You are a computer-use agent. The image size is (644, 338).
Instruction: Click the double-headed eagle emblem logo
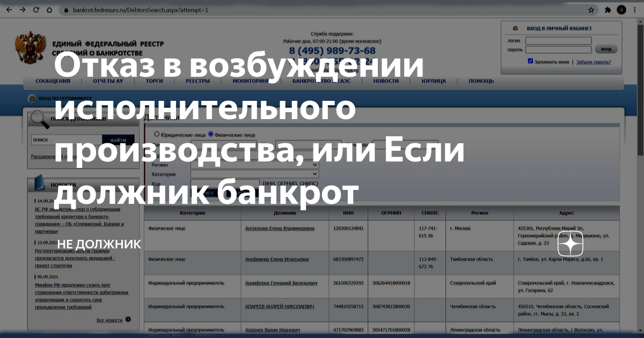pyautogui.click(x=32, y=48)
